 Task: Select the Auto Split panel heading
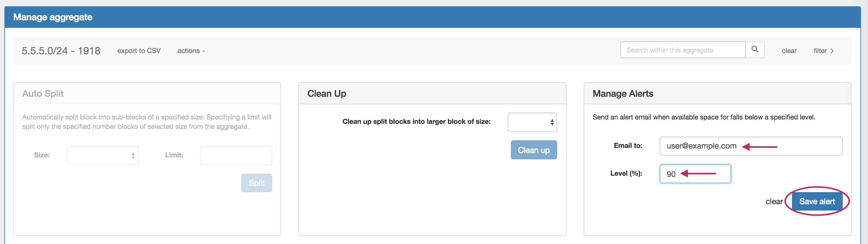(x=43, y=94)
